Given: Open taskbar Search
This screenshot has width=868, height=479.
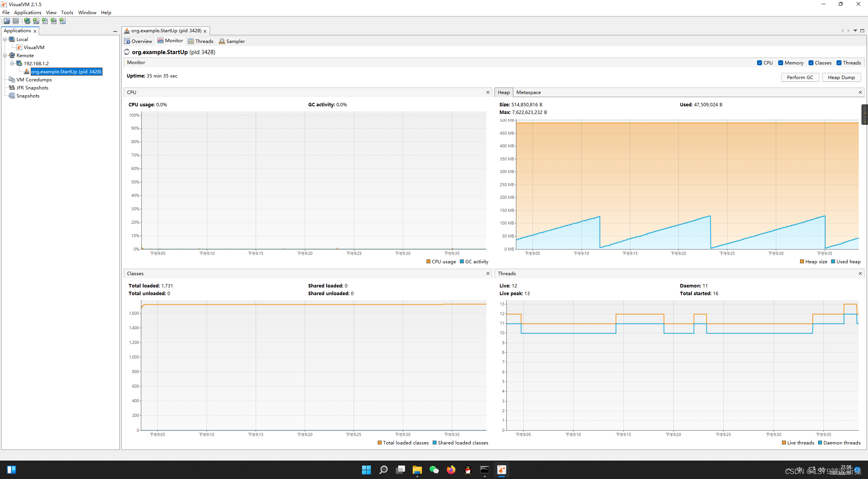Looking at the screenshot, I should click(x=383, y=470).
